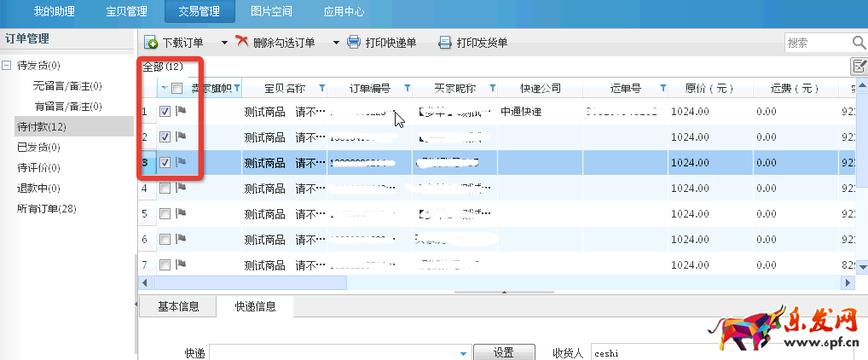Image resolution: width=868 pixels, height=360 pixels.
Task: Switch to the 基本信息 tab
Action: point(178,307)
